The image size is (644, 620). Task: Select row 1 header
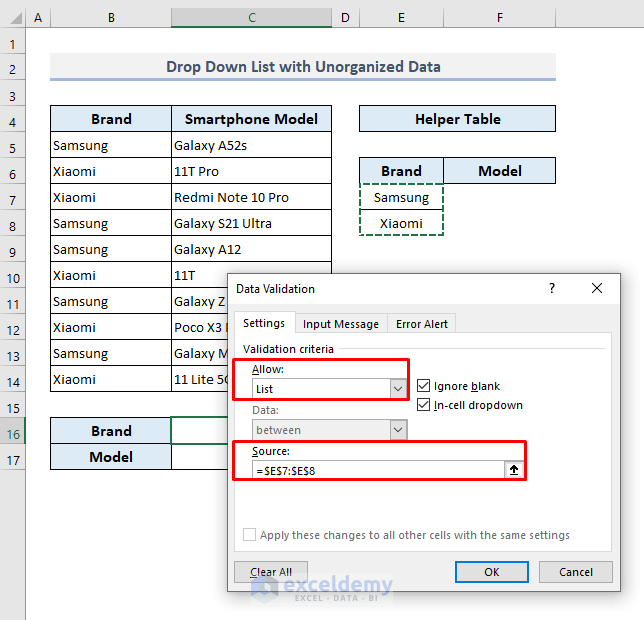point(13,44)
